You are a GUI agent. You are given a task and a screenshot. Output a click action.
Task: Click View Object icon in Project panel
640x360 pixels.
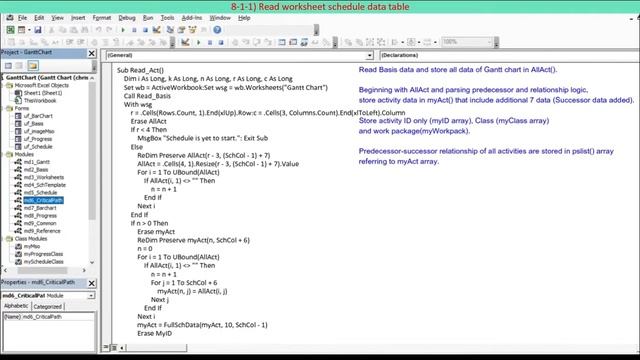pyautogui.click(x=19, y=66)
